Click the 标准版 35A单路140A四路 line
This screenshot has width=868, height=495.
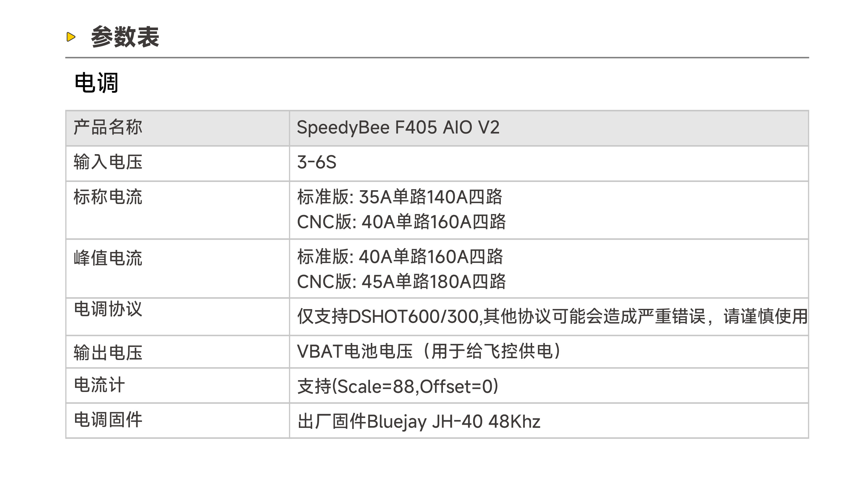(x=399, y=197)
